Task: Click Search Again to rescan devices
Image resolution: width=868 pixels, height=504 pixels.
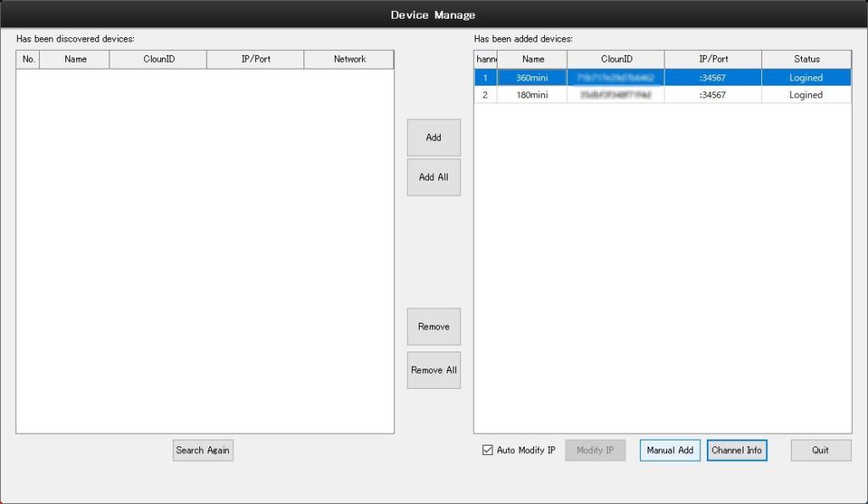Action: (203, 451)
